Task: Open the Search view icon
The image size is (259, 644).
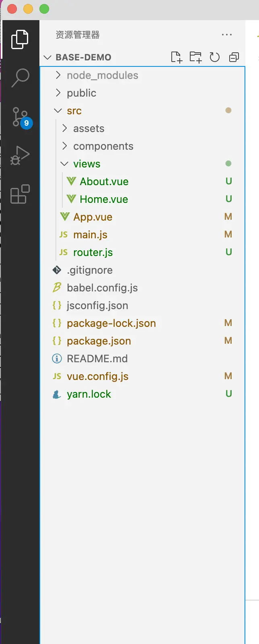Action: 20,78
